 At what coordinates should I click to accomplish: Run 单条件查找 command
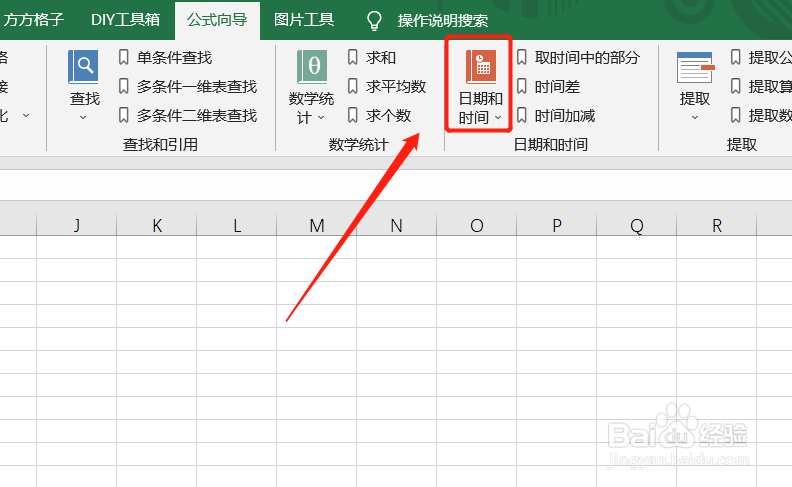174,58
